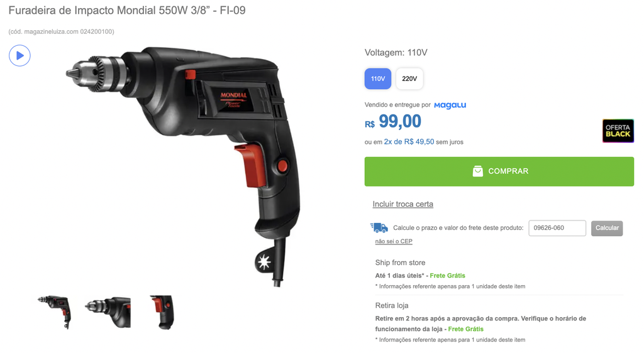
Task: Open the Incluir troca certa link
Action: click(403, 204)
